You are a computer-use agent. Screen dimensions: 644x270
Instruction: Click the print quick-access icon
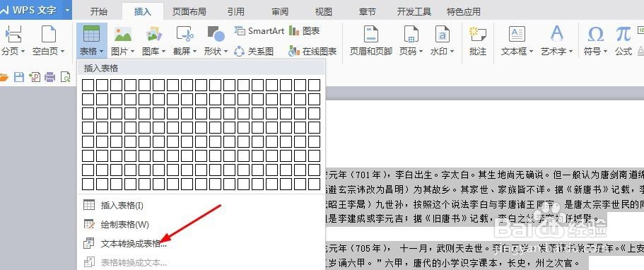pos(49,77)
